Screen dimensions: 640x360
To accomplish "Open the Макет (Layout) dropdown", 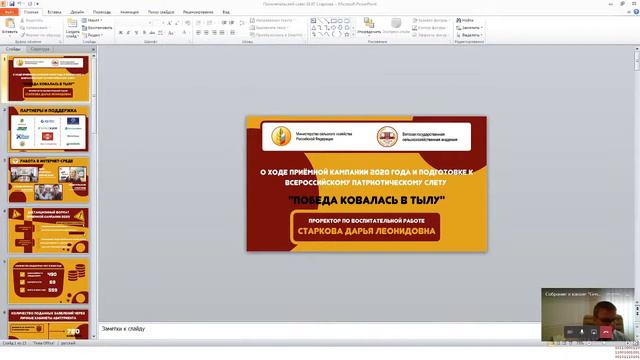I will point(93,20).
